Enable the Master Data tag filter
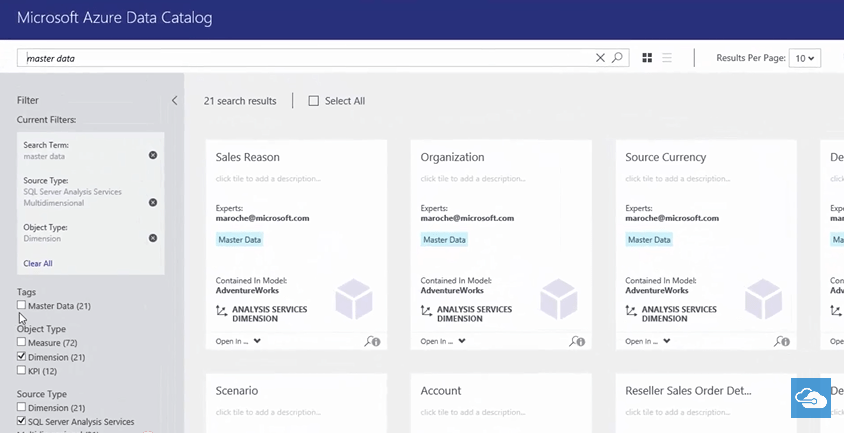 coord(22,305)
